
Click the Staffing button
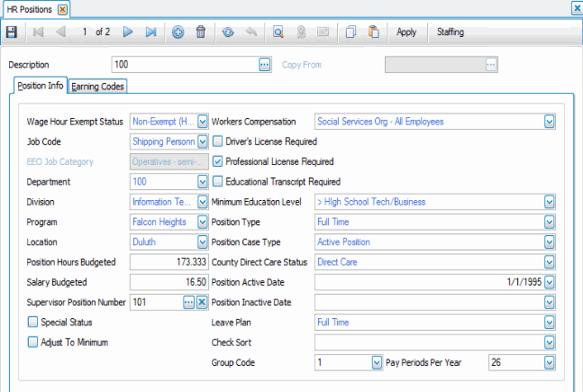(451, 32)
